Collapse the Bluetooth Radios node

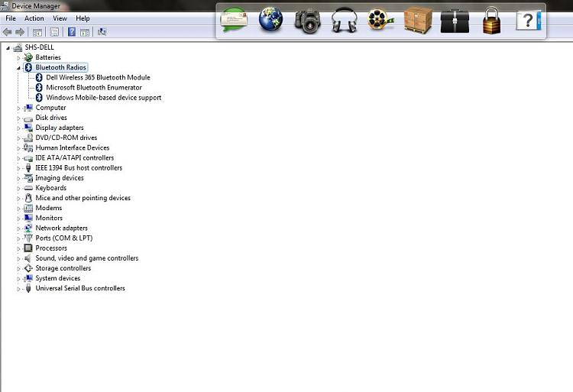18,68
